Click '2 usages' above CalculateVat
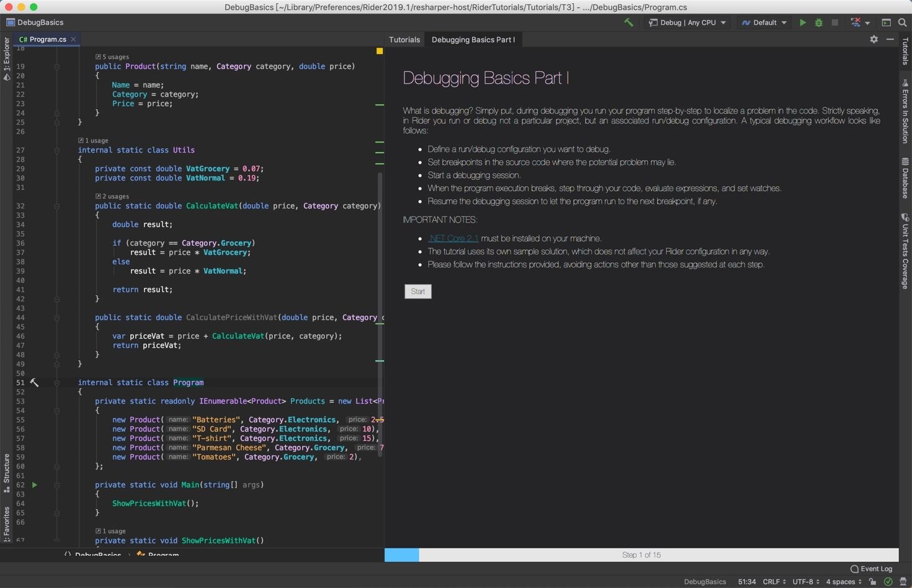912x588 pixels. (112, 197)
